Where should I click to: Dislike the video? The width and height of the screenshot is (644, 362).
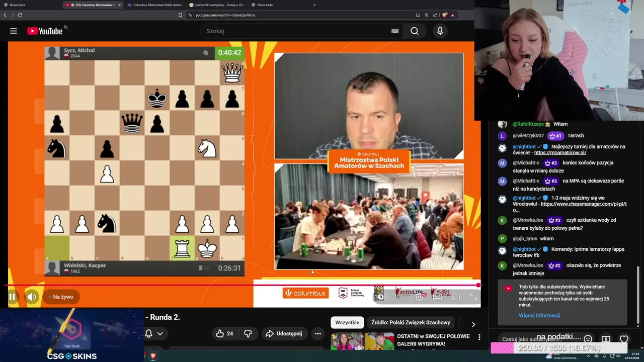click(248, 333)
